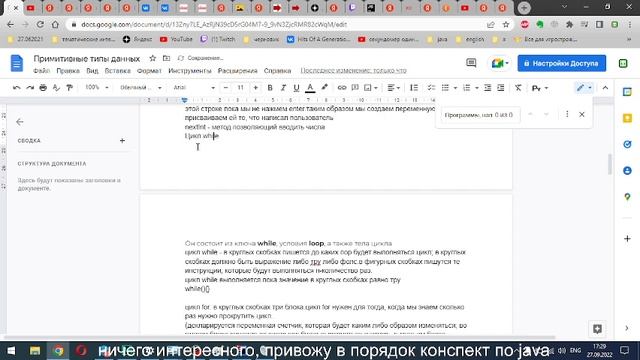Open the Файл menu
The height and width of the screenshot is (360, 640).
41,71
